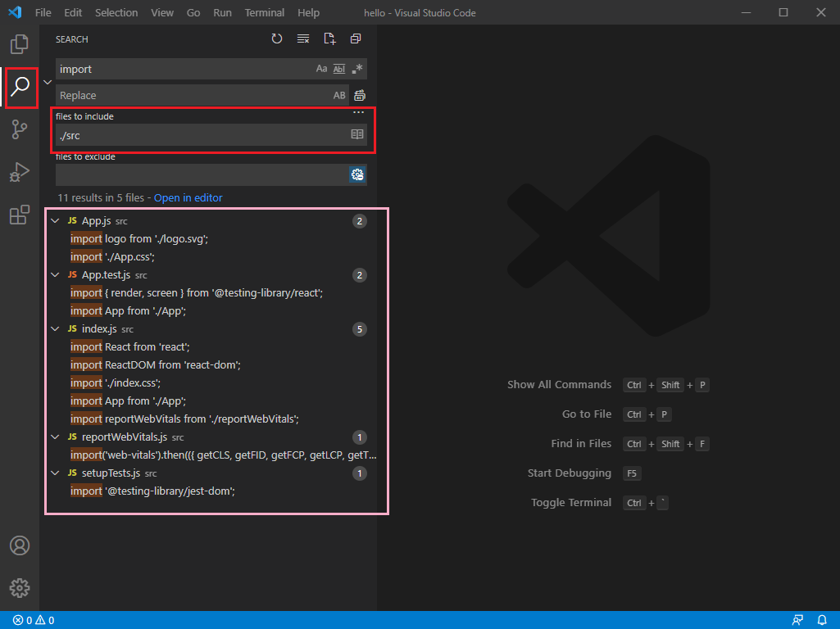
Task: Collapse App.js results group
Action: pos(55,220)
